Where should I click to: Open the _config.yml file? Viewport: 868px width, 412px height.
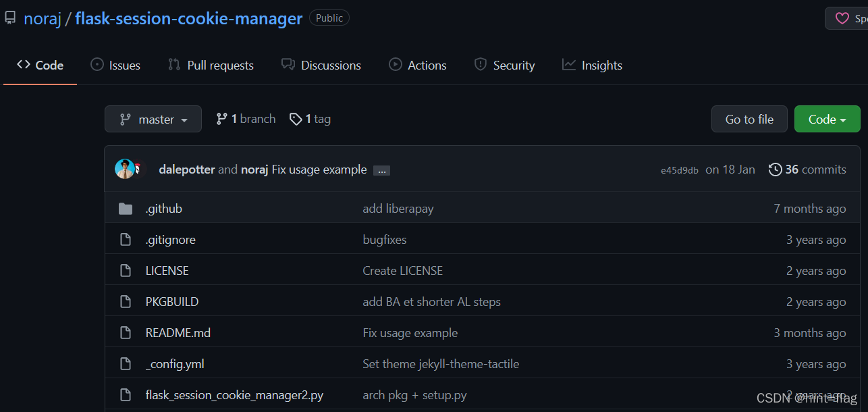pyautogui.click(x=175, y=364)
